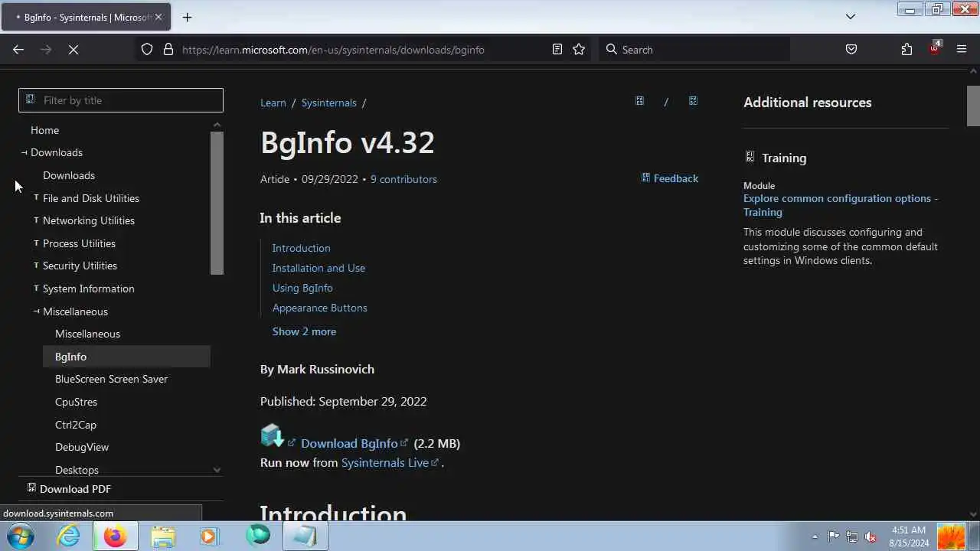The height and width of the screenshot is (551, 980).
Task: Collapse the Downloads tree section
Action: (24, 152)
